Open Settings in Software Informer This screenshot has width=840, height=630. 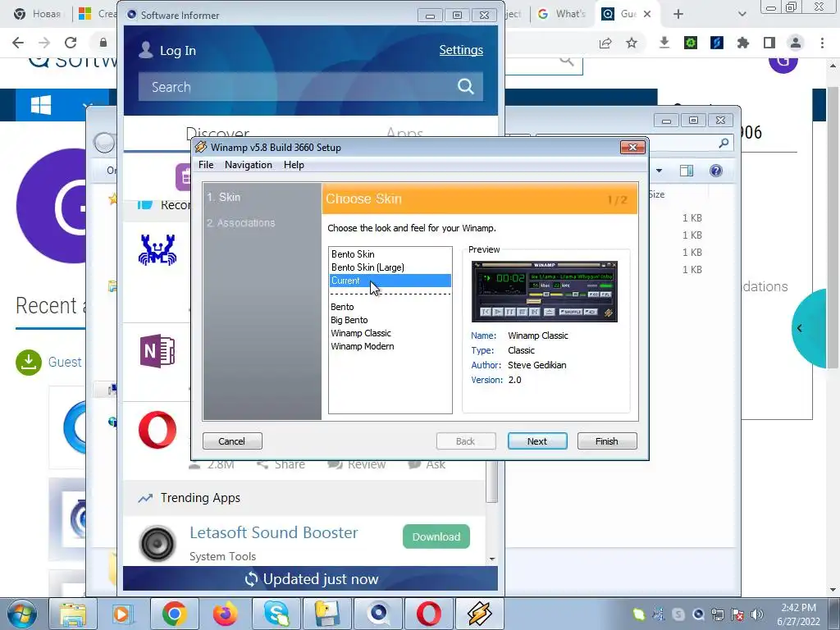click(461, 50)
